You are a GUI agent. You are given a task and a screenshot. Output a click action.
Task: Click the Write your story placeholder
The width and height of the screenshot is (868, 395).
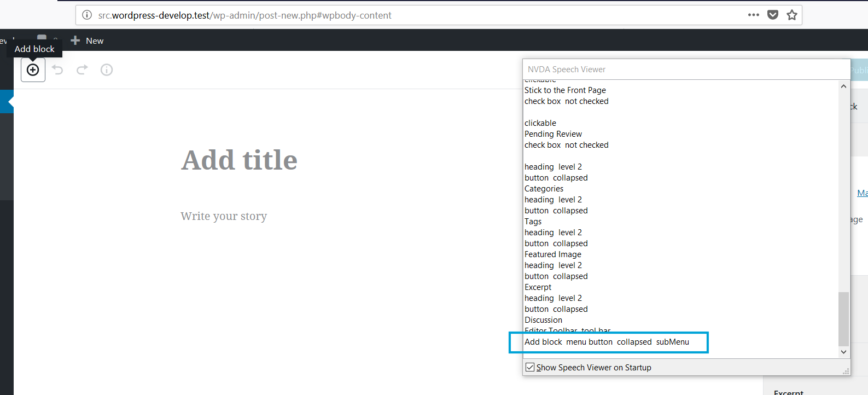[x=224, y=216]
